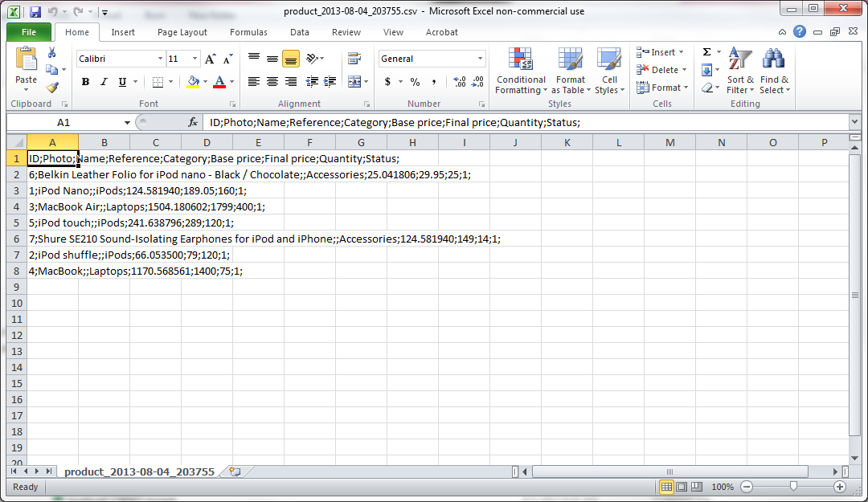Open Find & Select menu
This screenshot has width=868, height=502.
coord(775,71)
